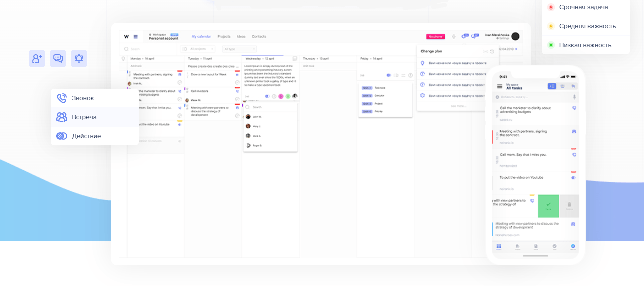Open the Contacts tab
644x286 pixels.
259,36
